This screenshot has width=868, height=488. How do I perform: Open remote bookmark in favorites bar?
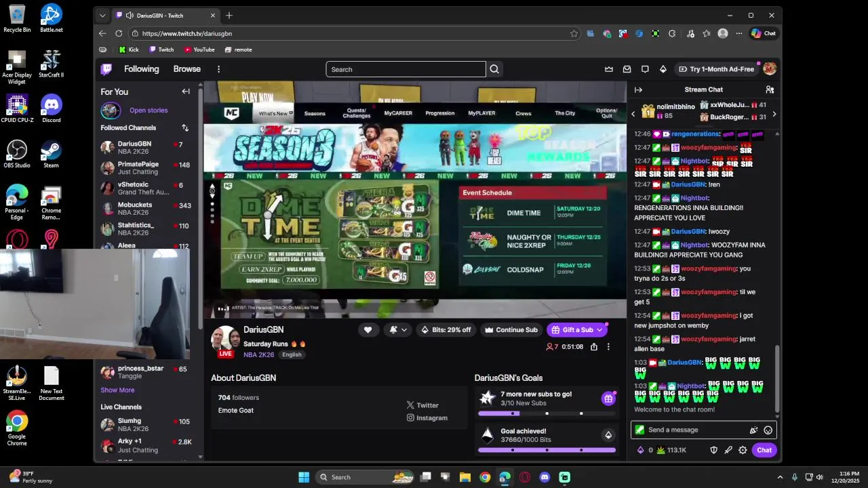tap(238, 49)
